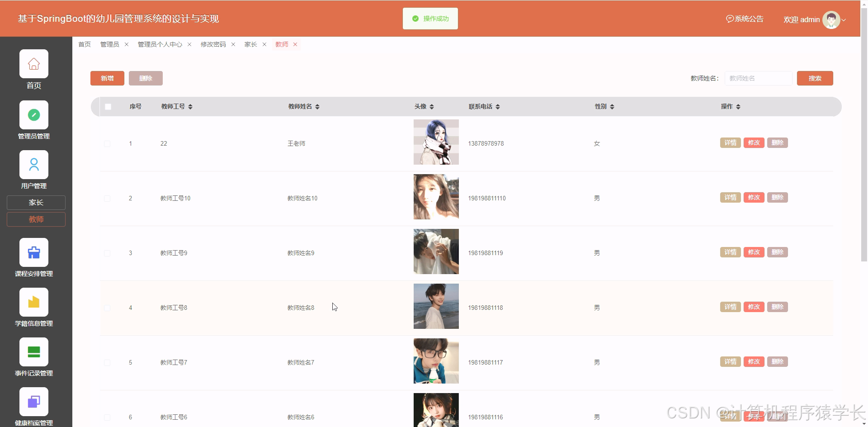Expand the admin user dropdown arrow

pos(844,20)
